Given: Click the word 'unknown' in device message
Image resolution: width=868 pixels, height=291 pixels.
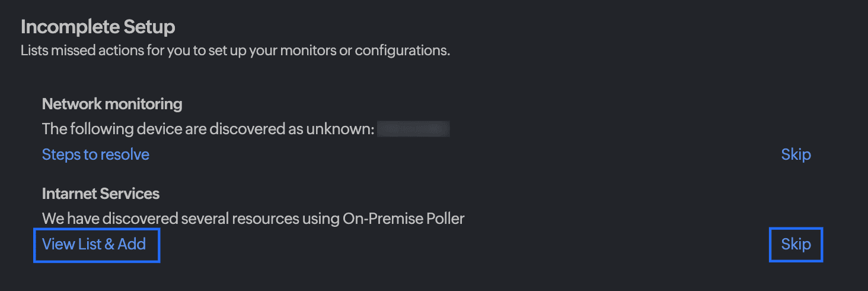Looking at the screenshot, I should pyautogui.click(x=340, y=129).
